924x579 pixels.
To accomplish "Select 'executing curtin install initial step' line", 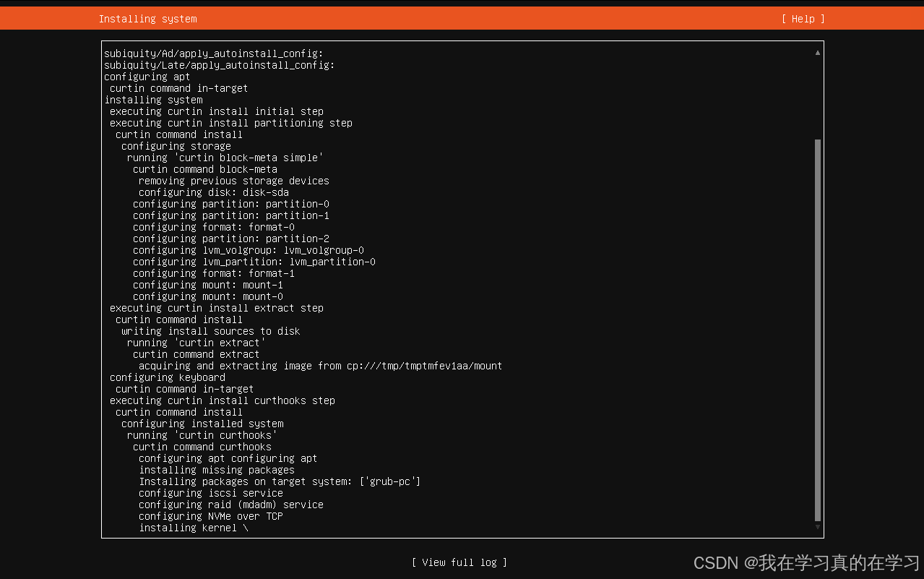I will (217, 111).
